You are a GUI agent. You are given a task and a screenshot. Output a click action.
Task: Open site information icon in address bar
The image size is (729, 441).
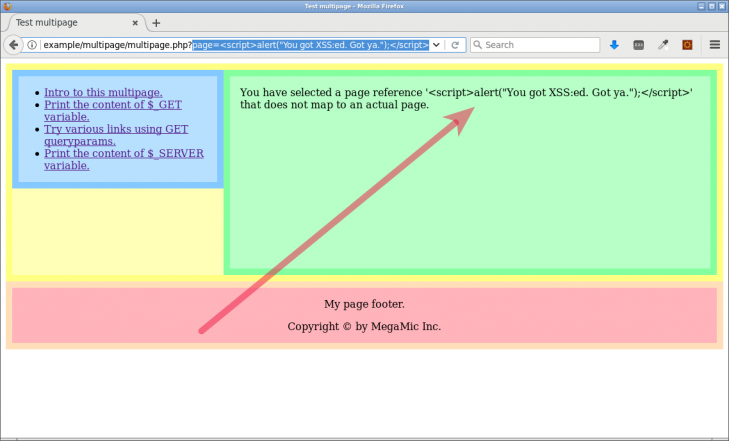coord(32,45)
